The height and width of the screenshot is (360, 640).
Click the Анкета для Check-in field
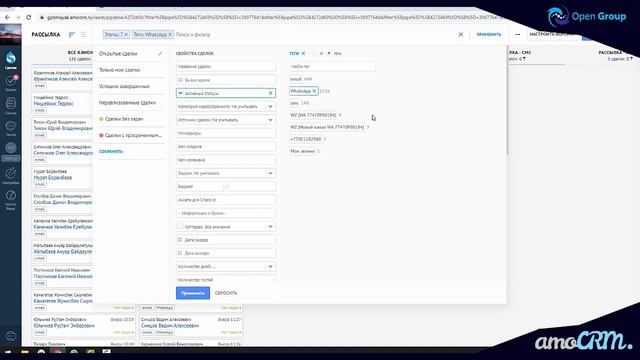tap(226, 200)
